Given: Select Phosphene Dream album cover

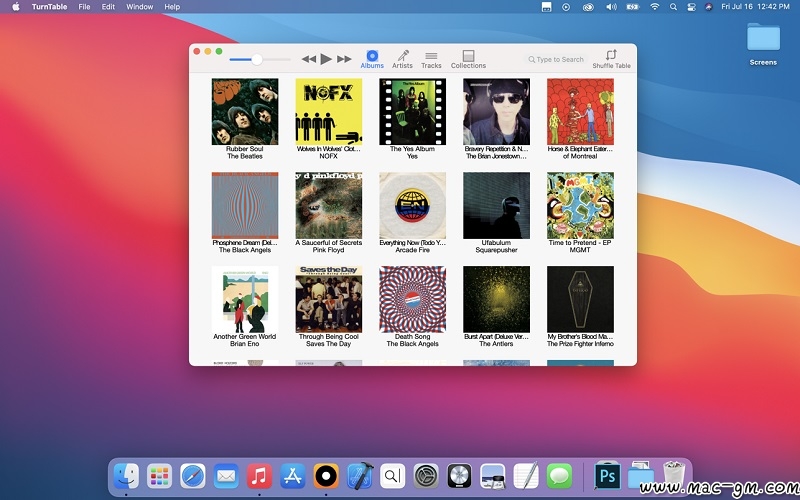Looking at the screenshot, I should (245, 205).
